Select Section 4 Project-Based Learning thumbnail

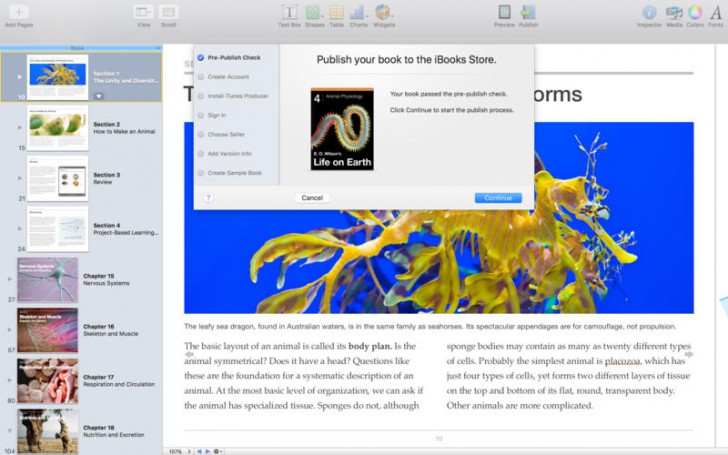tap(58, 229)
